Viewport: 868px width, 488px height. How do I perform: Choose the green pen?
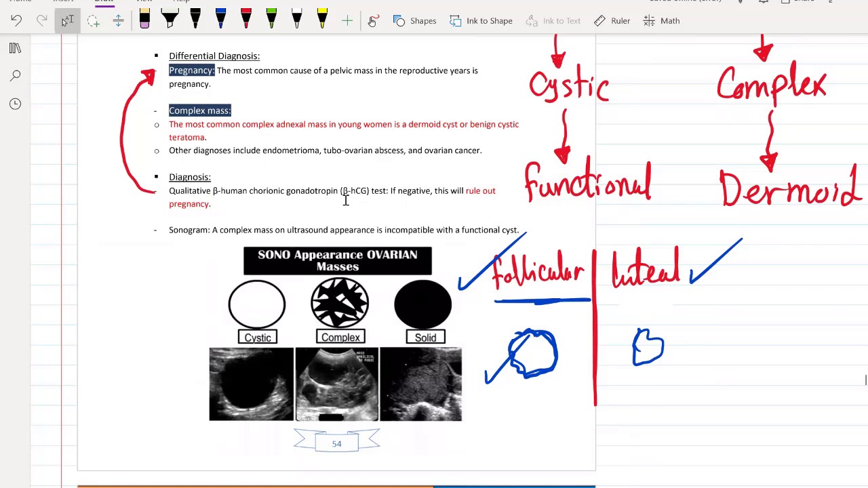point(271,19)
